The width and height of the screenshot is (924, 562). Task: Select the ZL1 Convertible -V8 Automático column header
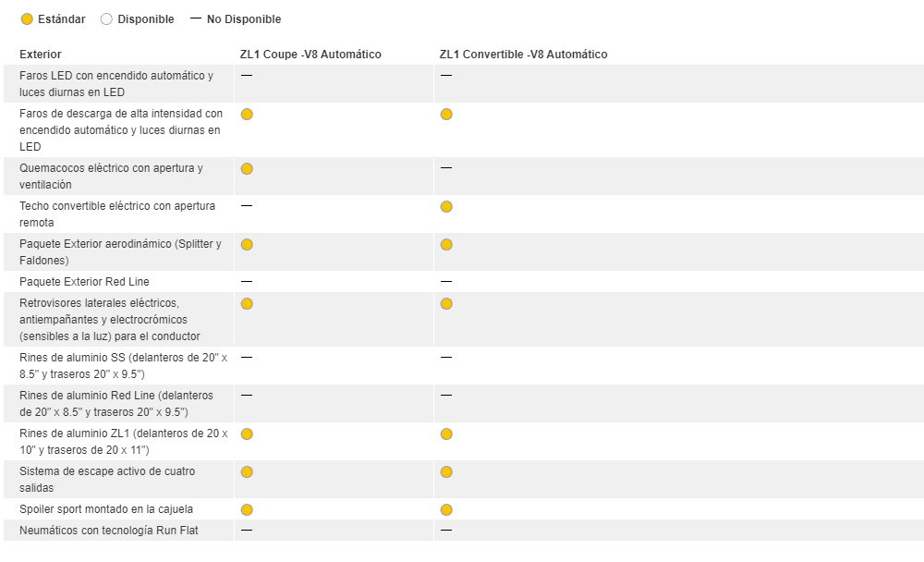click(523, 55)
